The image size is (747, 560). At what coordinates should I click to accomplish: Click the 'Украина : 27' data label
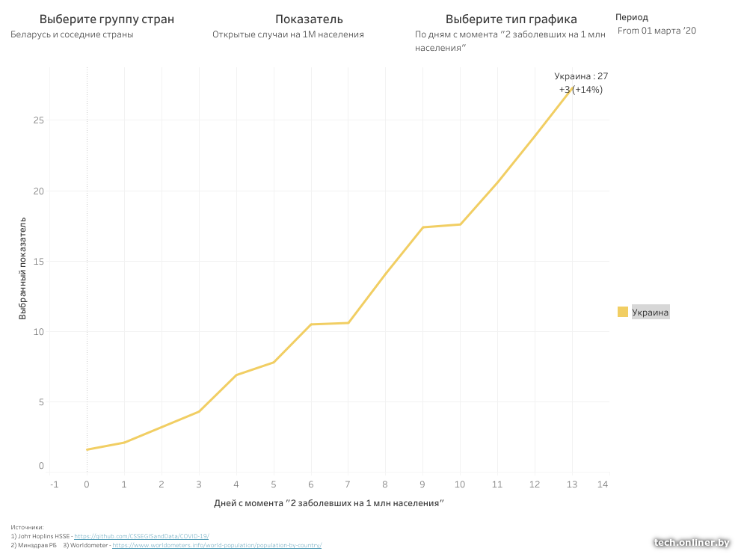tap(581, 76)
